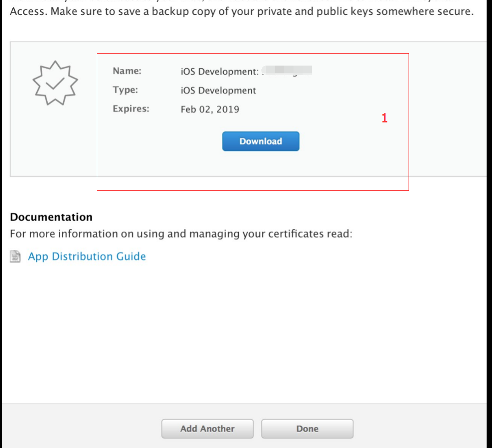Click the Expires field label
Viewport: 492px width, 448px height.
tap(131, 109)
